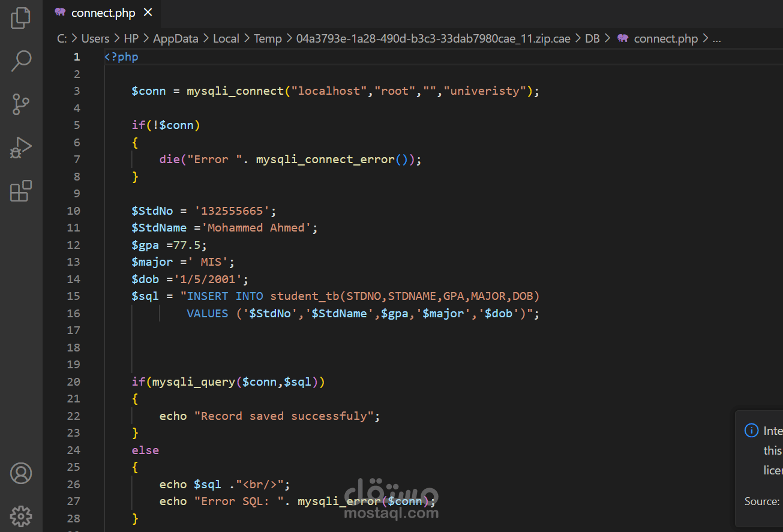Select the "Local" breadcrumb segment
The height and width of the screenshot is (532, 783).
226,38
